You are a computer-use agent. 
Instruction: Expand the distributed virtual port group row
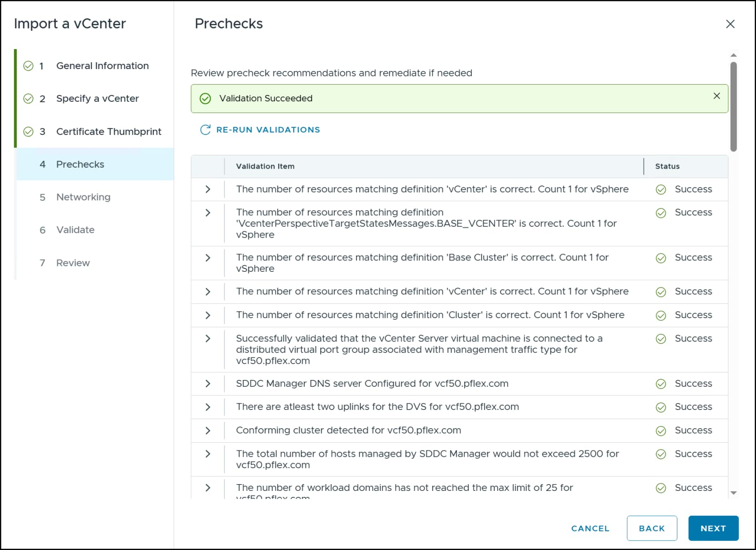coord(208,339)
